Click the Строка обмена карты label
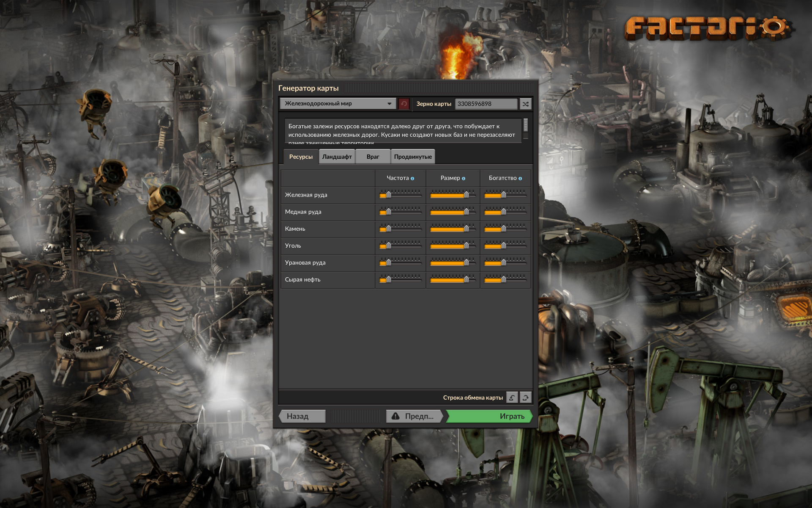Screen dimensions: 812x508 473,398
